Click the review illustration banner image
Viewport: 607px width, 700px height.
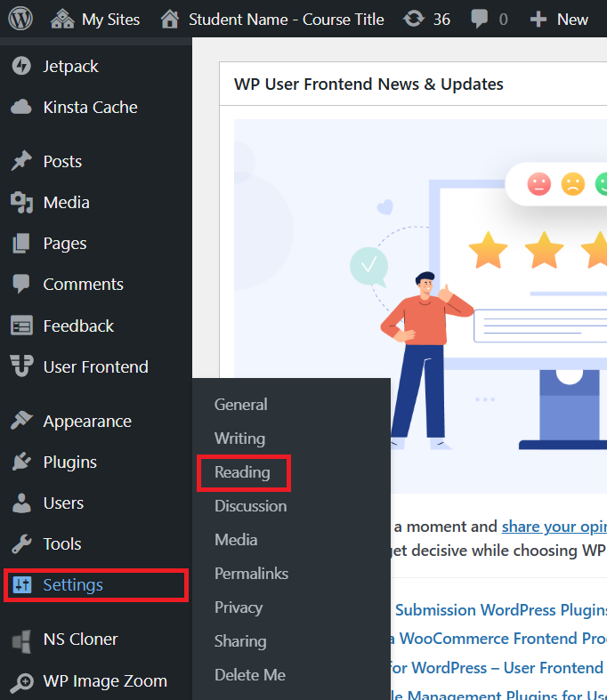click(420, 306)
